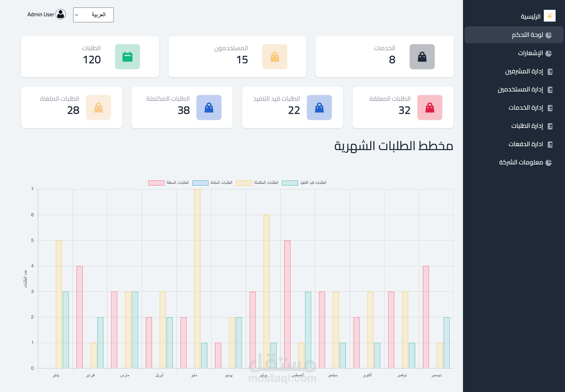
Task: Toggle الطلبات المكتملة dataset via yellow legend
Action: (x=244, y=183)
